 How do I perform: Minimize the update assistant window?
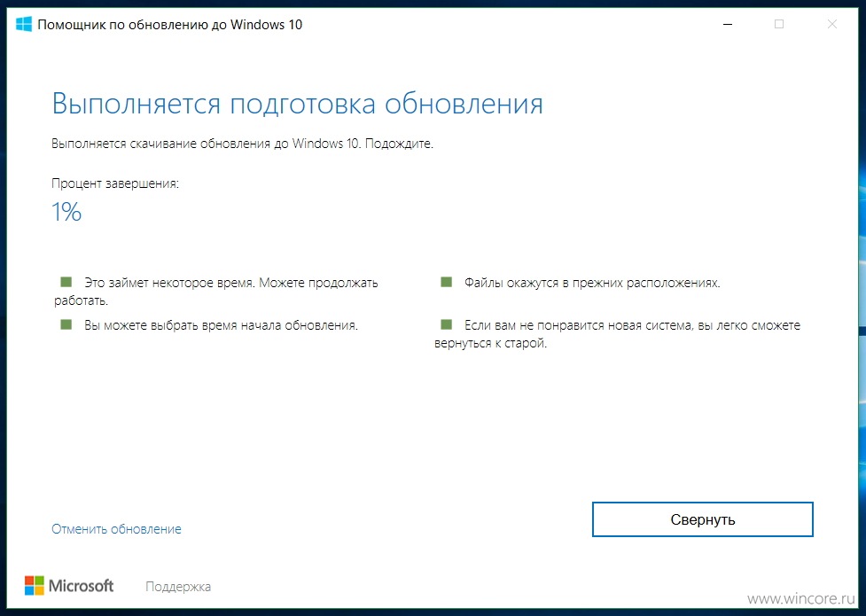[x=728, y=24]
